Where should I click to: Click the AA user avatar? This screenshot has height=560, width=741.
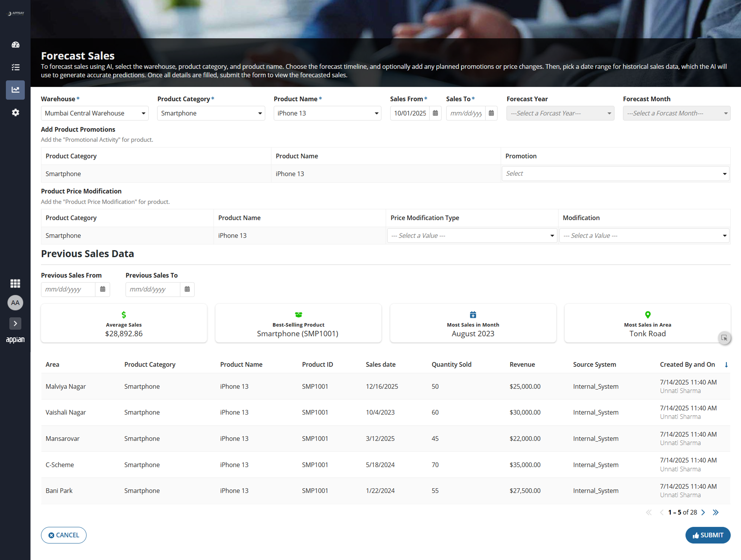click(15, 303)
